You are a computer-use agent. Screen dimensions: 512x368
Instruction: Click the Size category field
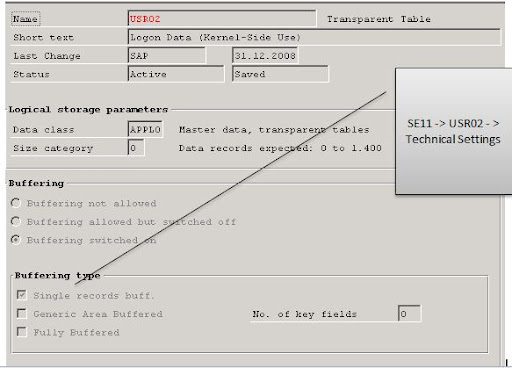136,147
